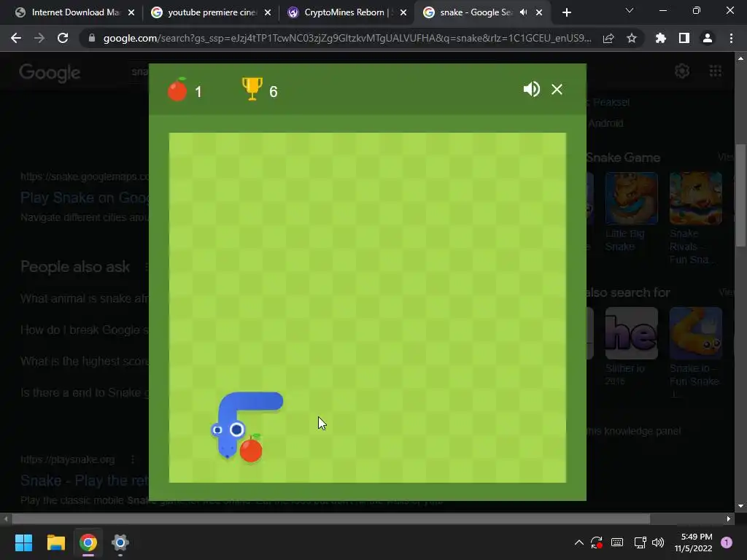Image resolution: width=747 pixels, height=560 pixels.
Task: Open options for playsnake.org result
Action: (133, 459)
